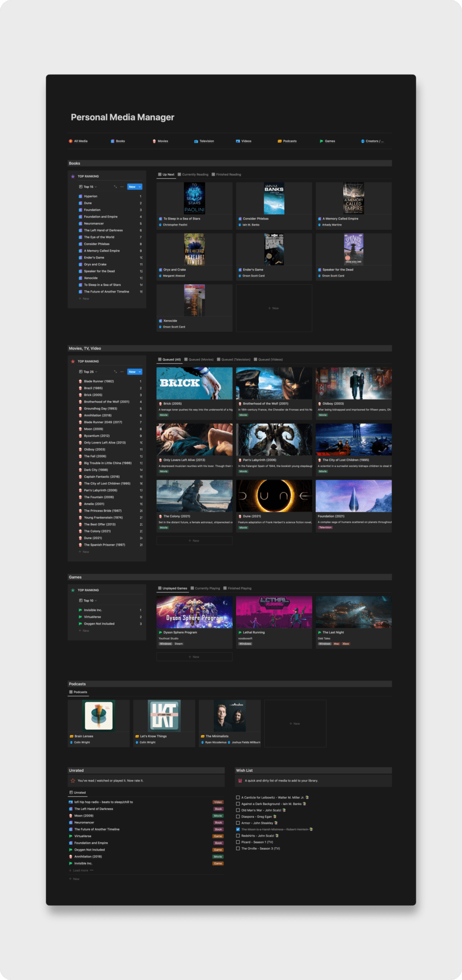The image size is (462, 980).
Task: Tick the Redshirts - John Scalzi checkbox
Action: click(x=238, y=836)
